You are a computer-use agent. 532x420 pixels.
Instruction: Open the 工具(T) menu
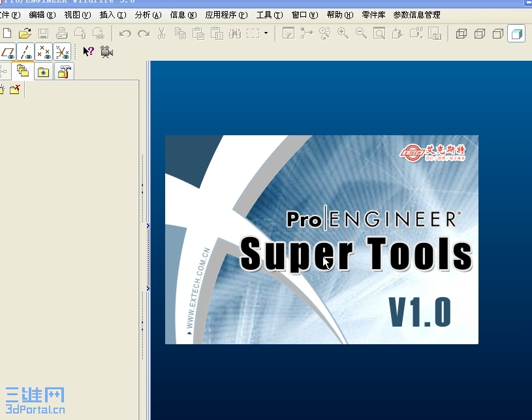point(270,15)
